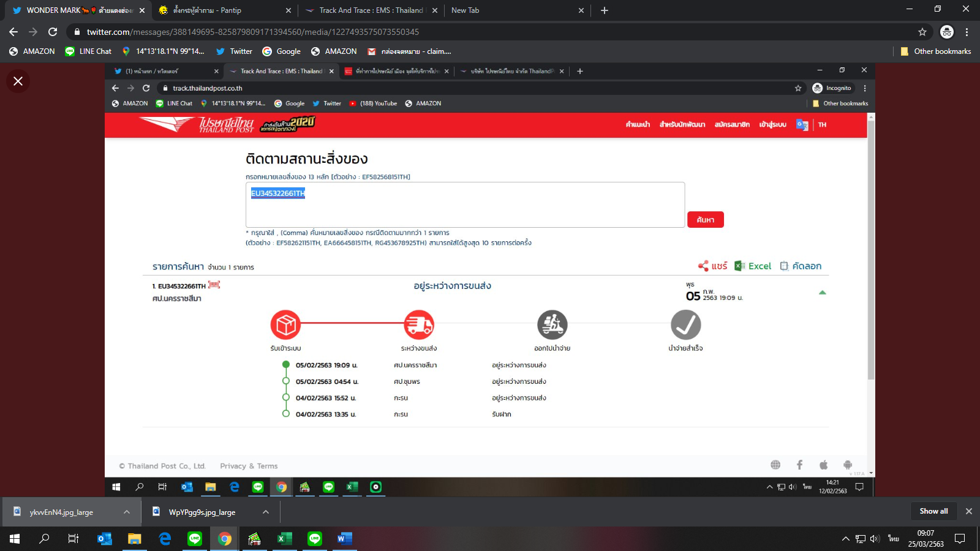Image resolution: width=980 pixels, height=551 pixels.
Task: Click the barcode icon beside EU345322661TH
Action: 214,285
